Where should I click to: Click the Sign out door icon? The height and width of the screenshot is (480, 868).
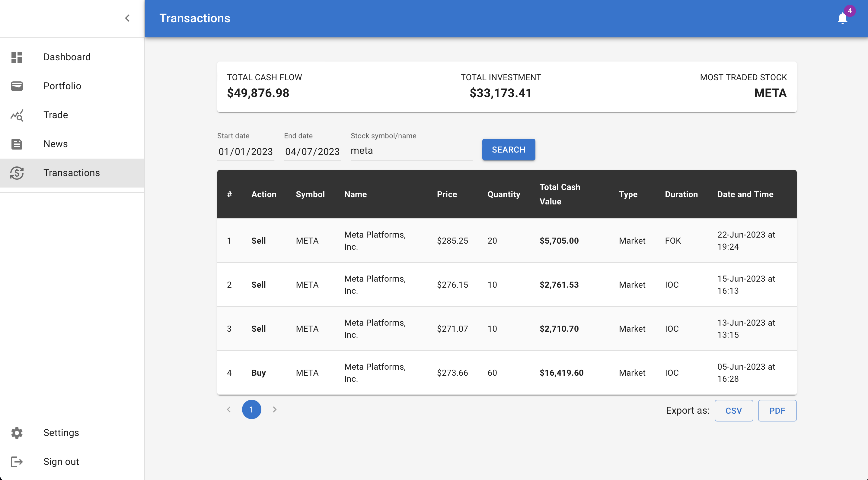[17, 462]
